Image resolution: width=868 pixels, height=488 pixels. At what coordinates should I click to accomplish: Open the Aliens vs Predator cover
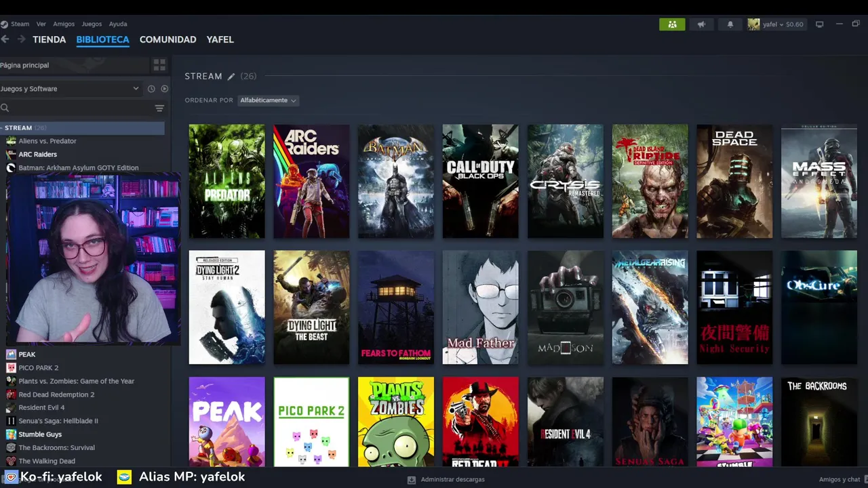click(227, 181)
